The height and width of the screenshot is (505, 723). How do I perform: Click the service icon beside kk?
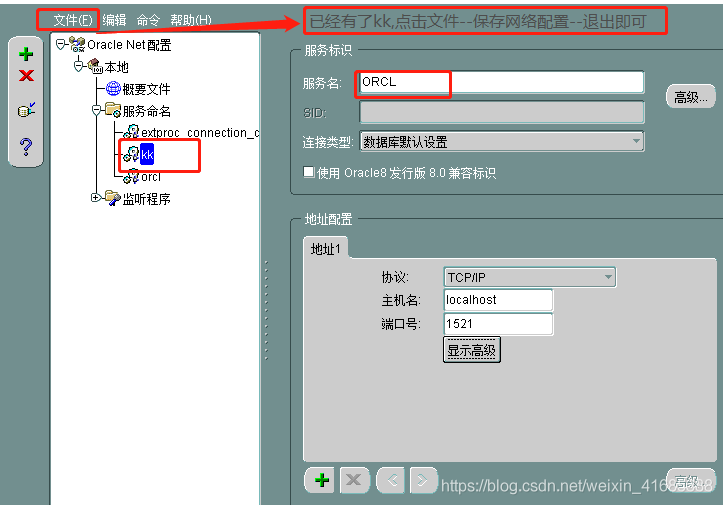coord(131,154)
